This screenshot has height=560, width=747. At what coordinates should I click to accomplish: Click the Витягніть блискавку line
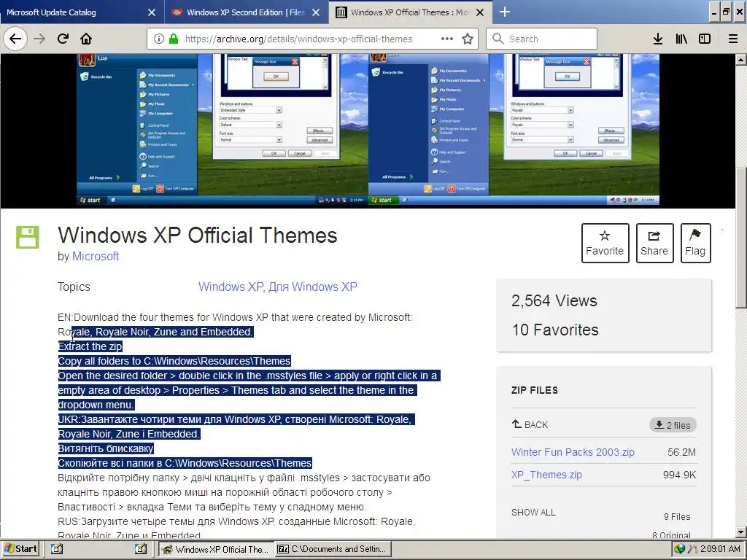[106, 448]
